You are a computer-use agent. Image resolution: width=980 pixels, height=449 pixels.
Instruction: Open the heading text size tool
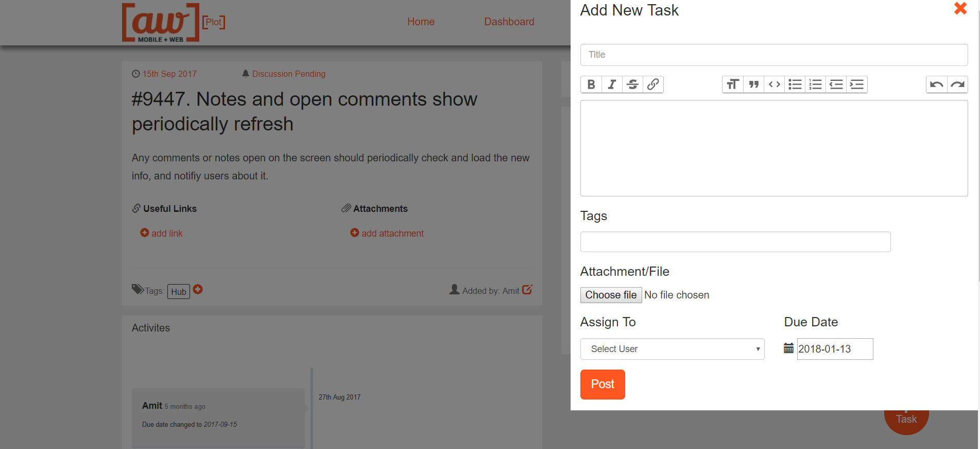(x=733, y=85)
